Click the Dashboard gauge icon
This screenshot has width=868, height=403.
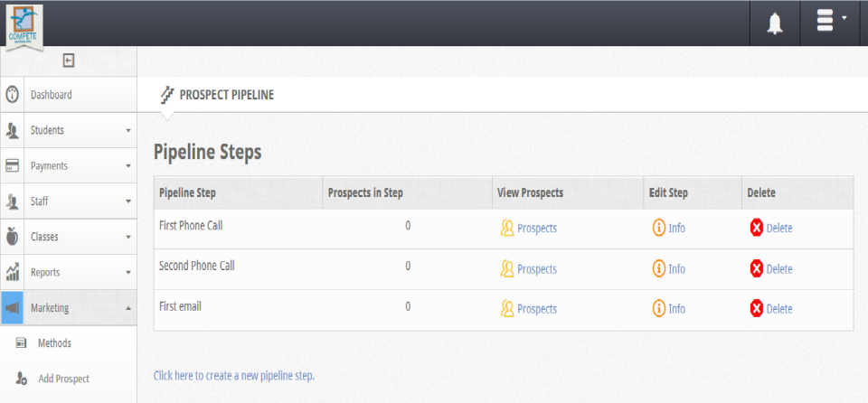click(14, 94)
